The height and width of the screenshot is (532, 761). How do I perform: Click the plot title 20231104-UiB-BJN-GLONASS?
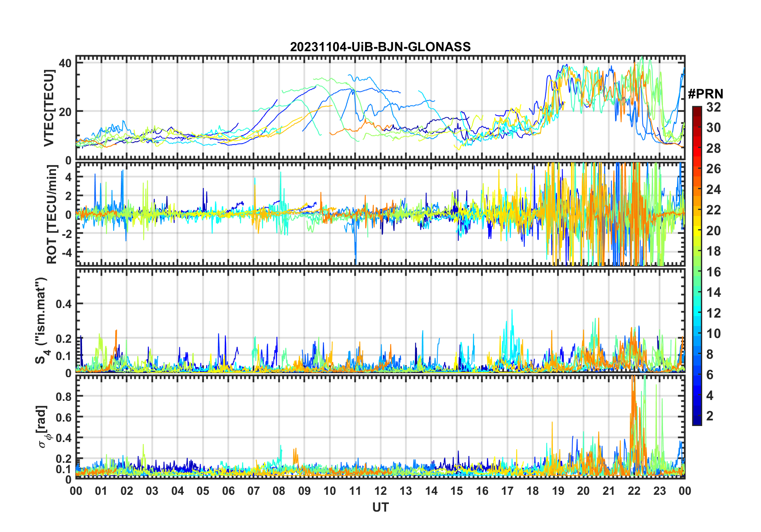pos(380,47)
